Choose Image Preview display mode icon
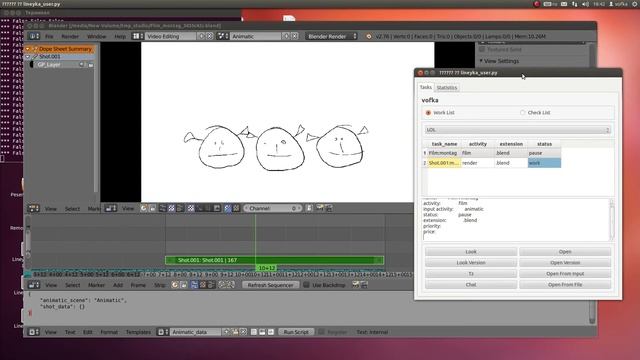The width and height of the screenshot is (640, 360). (x=191, y=209)
